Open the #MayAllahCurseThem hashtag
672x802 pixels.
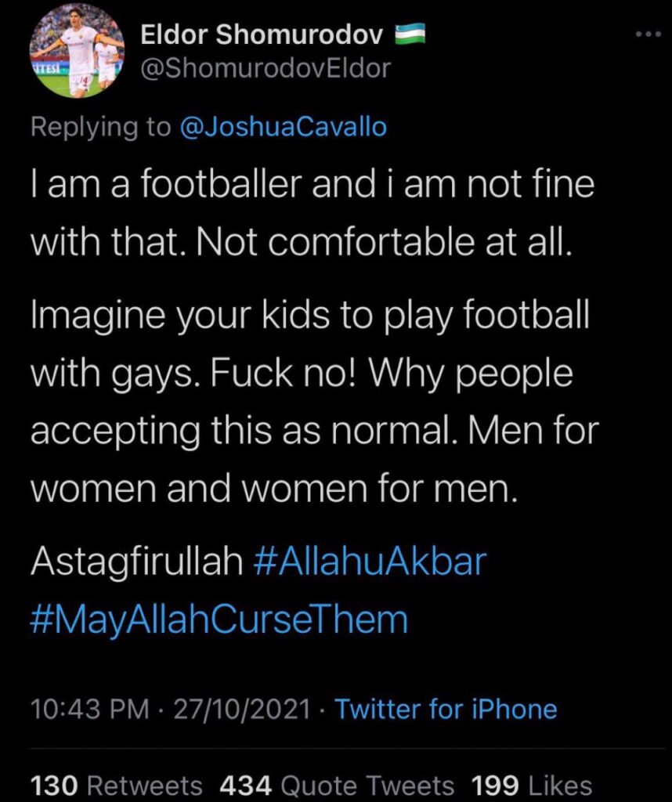(219, 619)
